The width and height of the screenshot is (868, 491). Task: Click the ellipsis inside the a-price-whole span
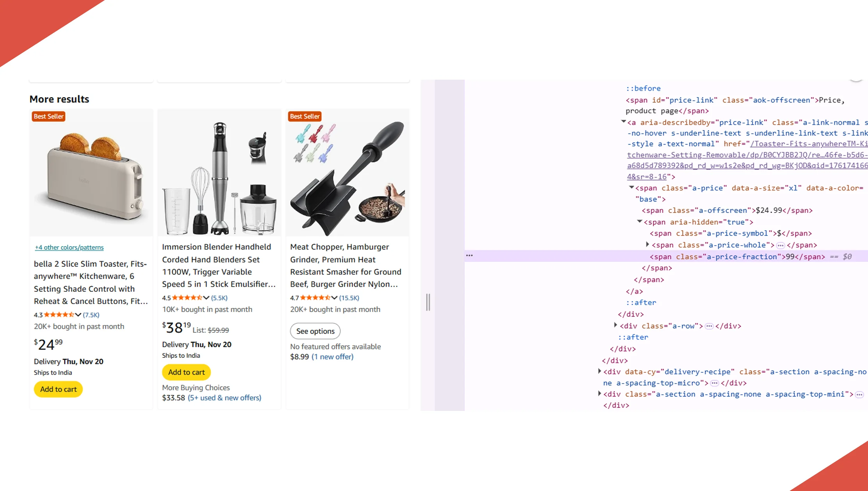click(780, 245)
